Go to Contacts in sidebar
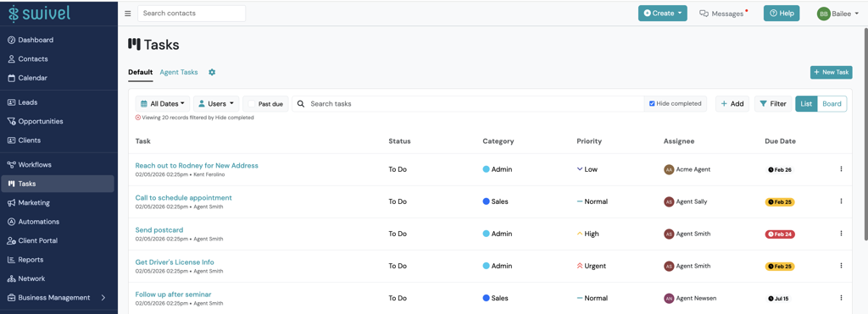Image resolution: width=868 pixels, height=314 pixels. [x=58, y=58]
